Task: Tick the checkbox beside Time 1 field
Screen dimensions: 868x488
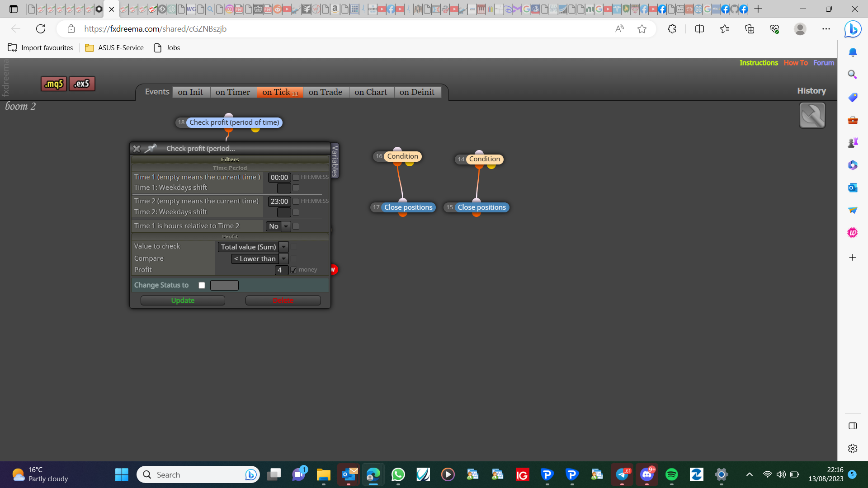Action: pyautogui.click(x=296, y=178)
